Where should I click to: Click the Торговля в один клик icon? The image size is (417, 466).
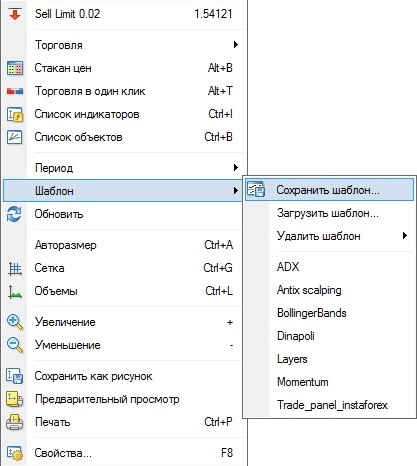(x=15, y=91)
